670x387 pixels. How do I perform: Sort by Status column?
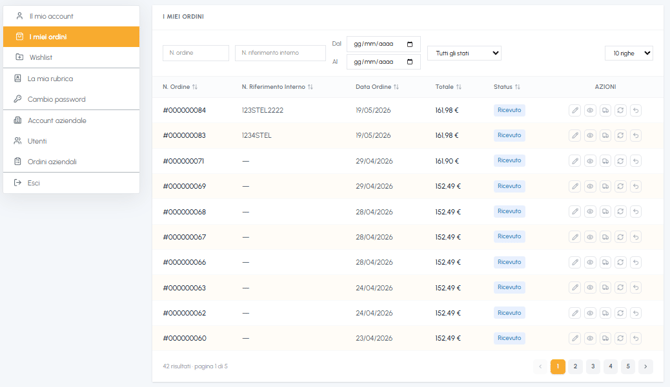[x=507, y=87]
